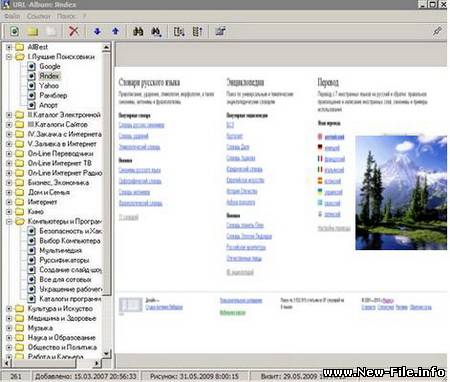450x382 pixels.
Task: Click the first language link under Перевод
Action: (334, 137)
